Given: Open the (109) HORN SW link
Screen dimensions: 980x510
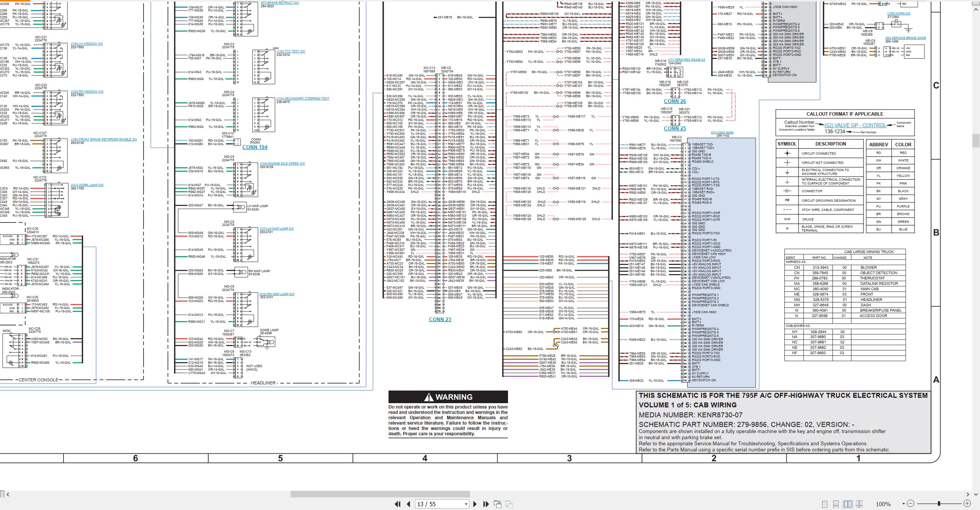Looking at the screenshot, I should pyautogui.click(x=899, y=14).
